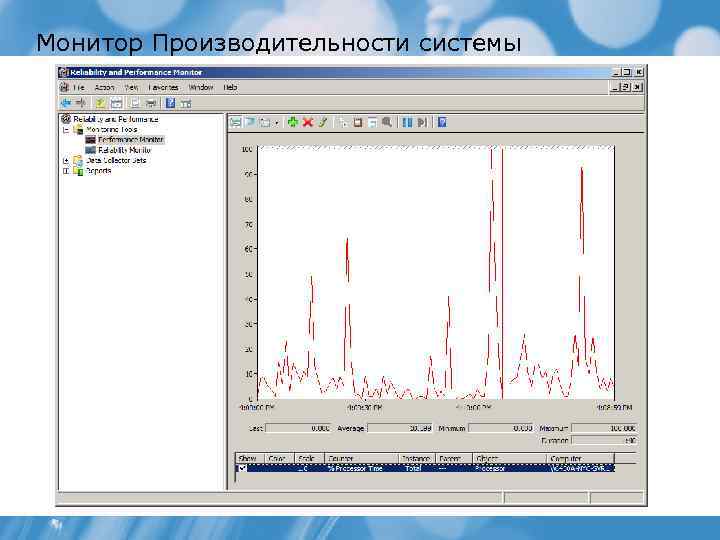Select Monitoring Tools in the tree
Screen dimensions: 720x540
tap(112, 129)
